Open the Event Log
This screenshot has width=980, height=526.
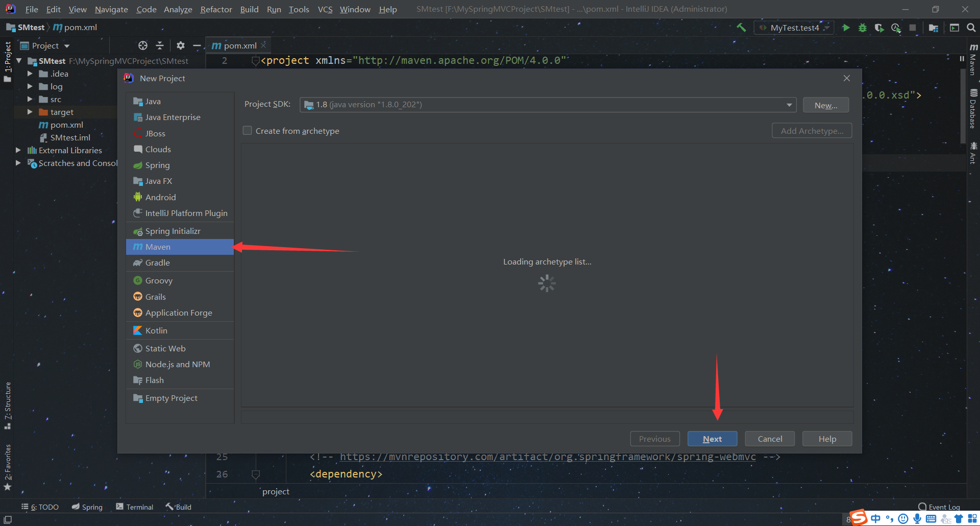point(939,507)
